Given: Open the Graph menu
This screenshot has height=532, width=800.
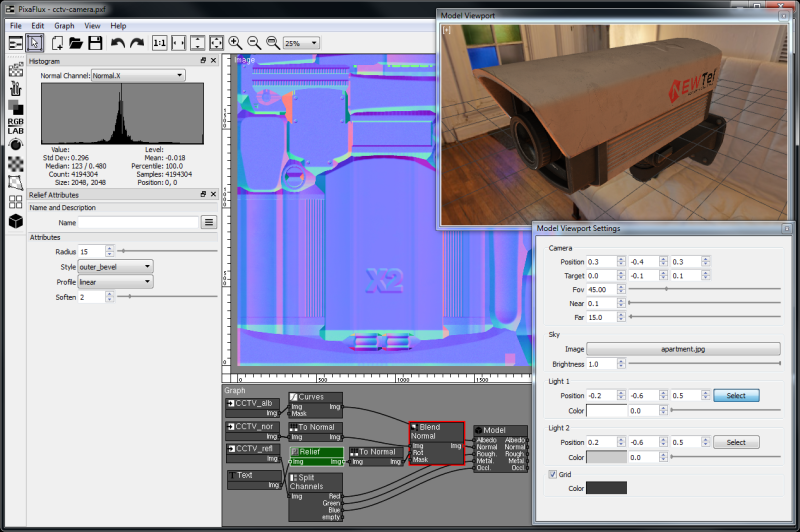Looking at the screenshot, I should click(64, 25).
